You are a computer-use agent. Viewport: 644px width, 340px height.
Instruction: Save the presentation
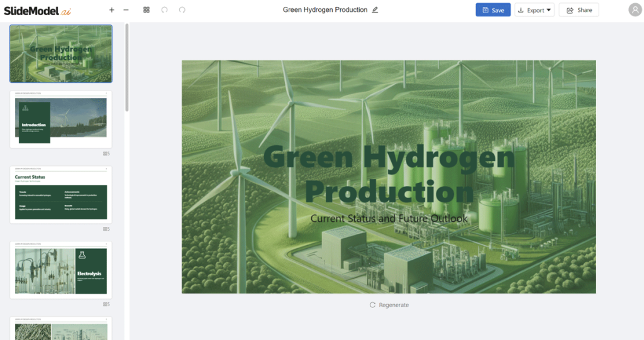(492, 10)
